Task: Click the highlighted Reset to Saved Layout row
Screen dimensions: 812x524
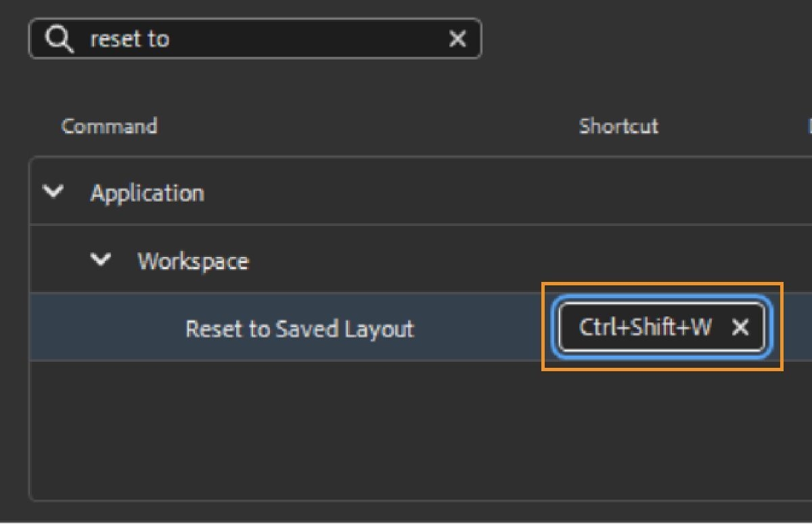Action: point(300,329)
